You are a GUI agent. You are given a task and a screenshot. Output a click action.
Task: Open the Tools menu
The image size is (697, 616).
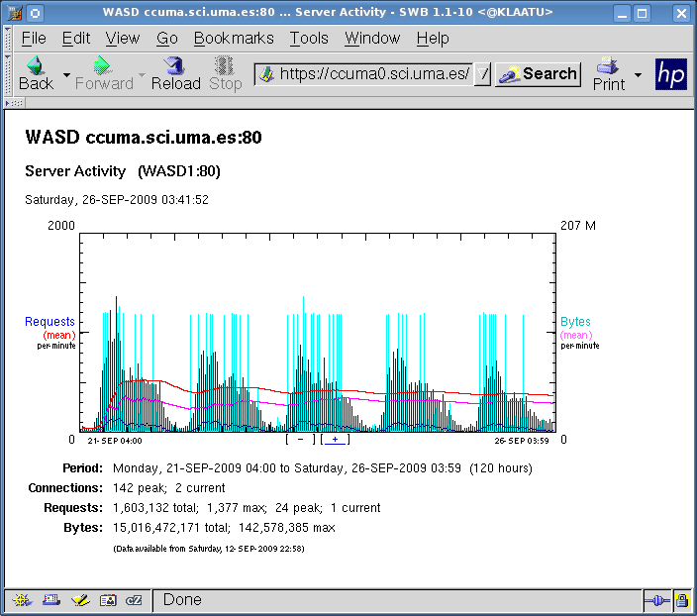[309, 39]
